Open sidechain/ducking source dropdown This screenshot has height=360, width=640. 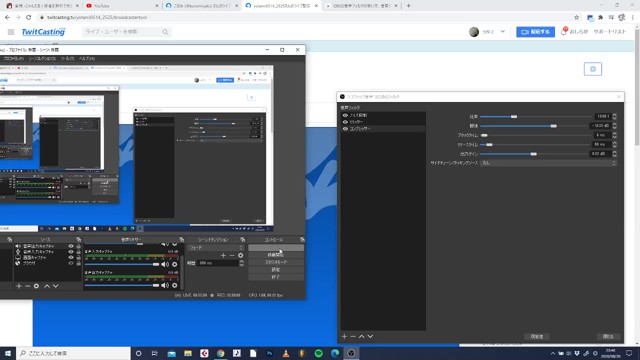tap(548, 163)
